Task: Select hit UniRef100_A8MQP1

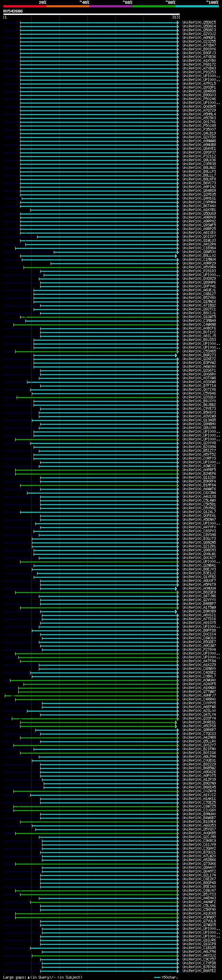Action: (x=199, y=38)
